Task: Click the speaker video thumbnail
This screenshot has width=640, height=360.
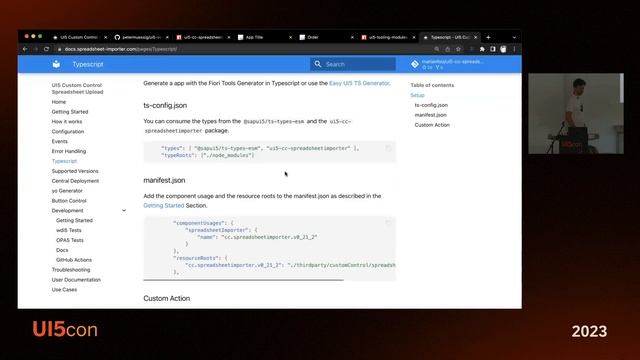Action: tap(576, 113)
